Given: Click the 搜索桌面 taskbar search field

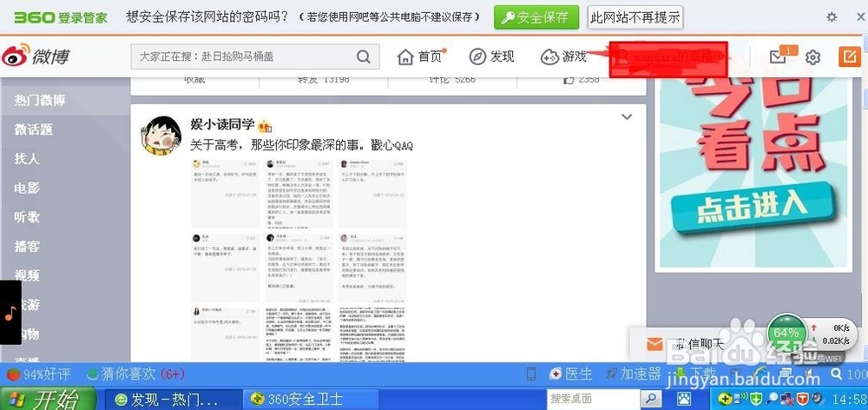Looking at the screenshot, I should [594, 399].
